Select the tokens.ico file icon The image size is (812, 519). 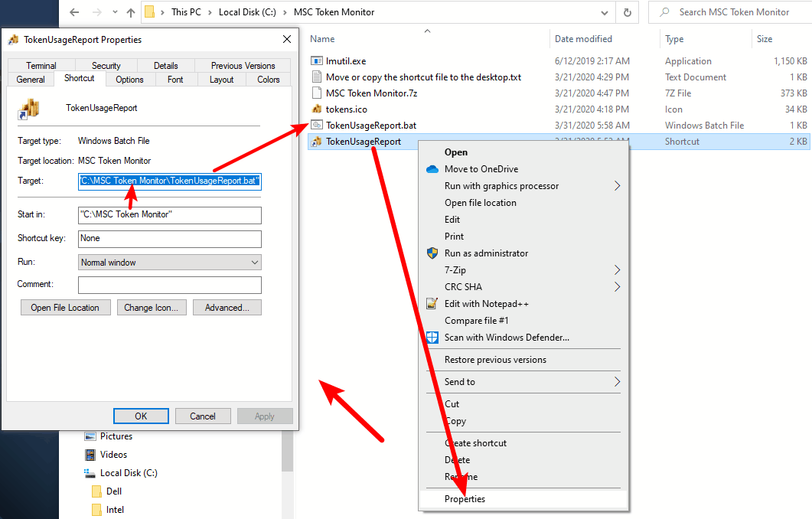(x=317, y=109)
